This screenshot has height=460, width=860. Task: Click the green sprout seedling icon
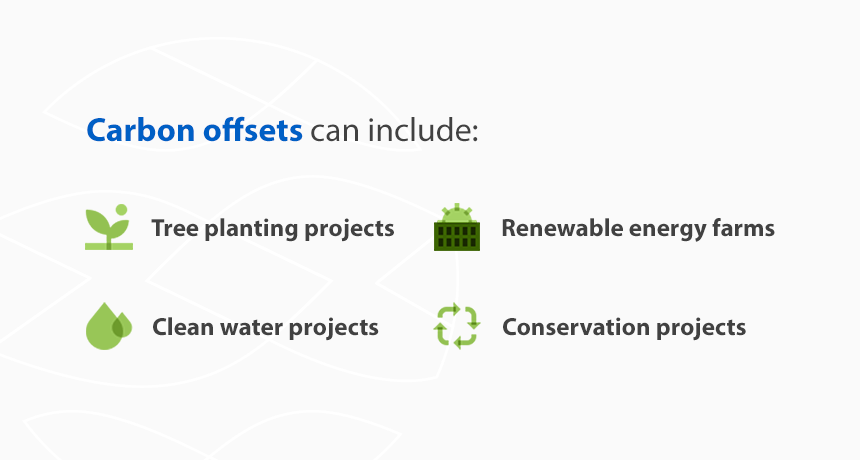pos(108,229)
